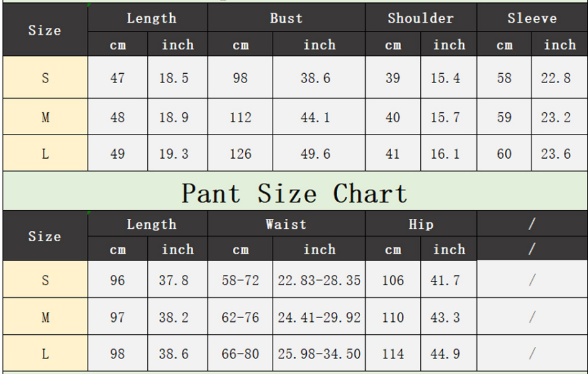Select the Sleeve column header
The width and height of the screenshot is (588, 374).
pyautogui.click(x=532, y=19)
